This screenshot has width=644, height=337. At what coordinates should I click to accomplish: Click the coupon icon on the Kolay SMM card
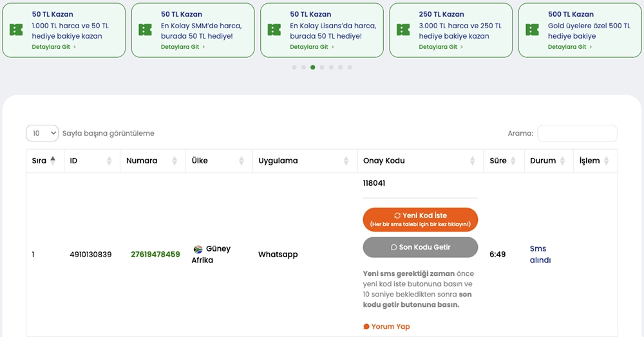(x=145, y=30)
